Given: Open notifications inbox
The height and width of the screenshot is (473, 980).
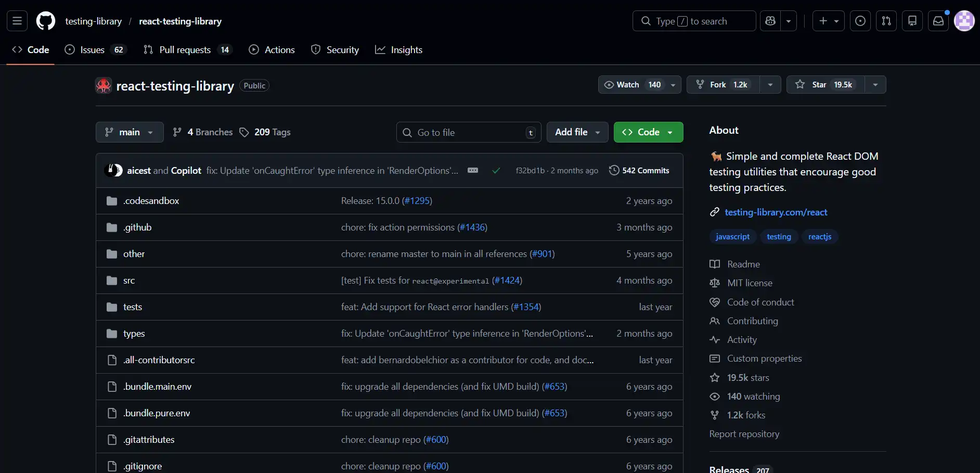Looking at the screenshot, I should pyautogui.click(x=938, y=21).
